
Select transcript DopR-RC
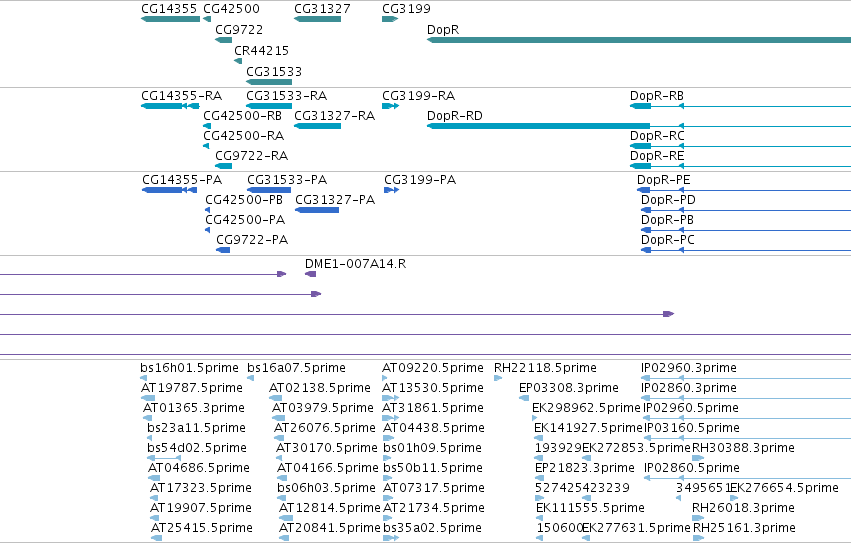click(x=740, y=146)
